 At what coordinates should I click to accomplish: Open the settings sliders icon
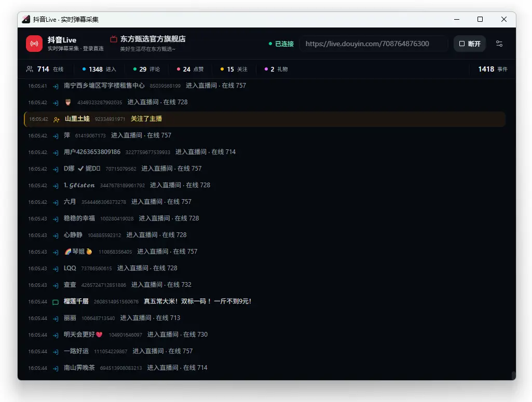[499, 44]
